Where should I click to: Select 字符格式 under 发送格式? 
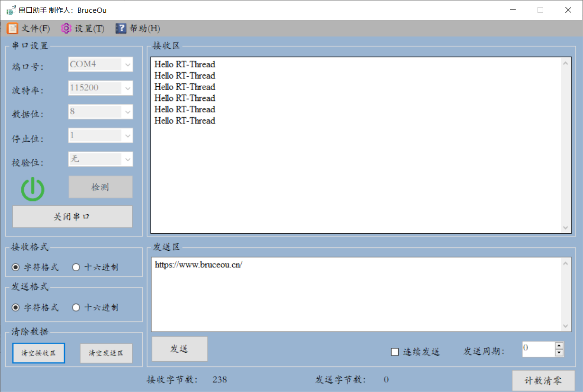tap(35, 308)
